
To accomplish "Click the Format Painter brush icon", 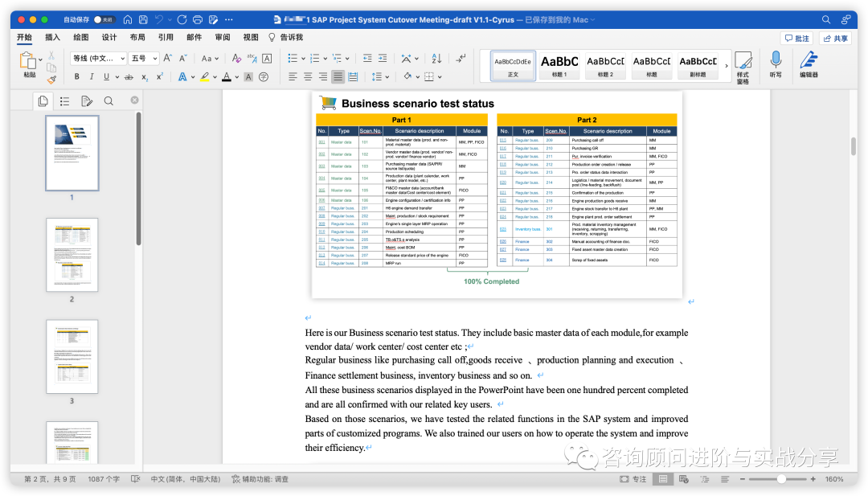I will click(x=51, y=79).
